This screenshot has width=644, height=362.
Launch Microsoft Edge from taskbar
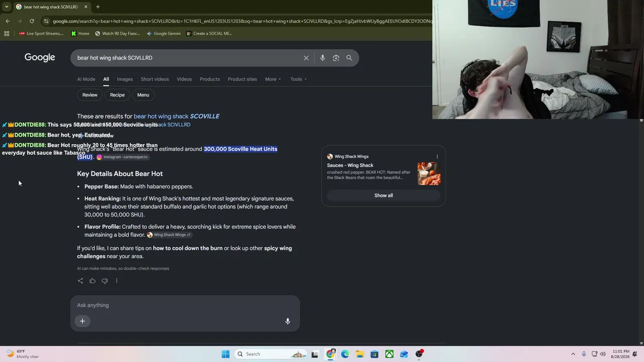pyautogui.click(x=345, y=354)
